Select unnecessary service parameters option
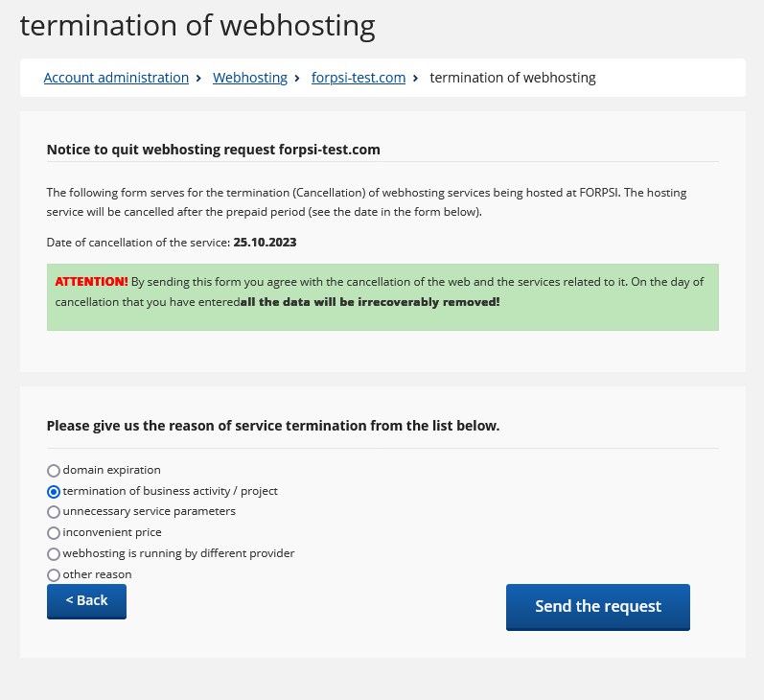Viewport: 764px width, 700px height. [54, 512]
